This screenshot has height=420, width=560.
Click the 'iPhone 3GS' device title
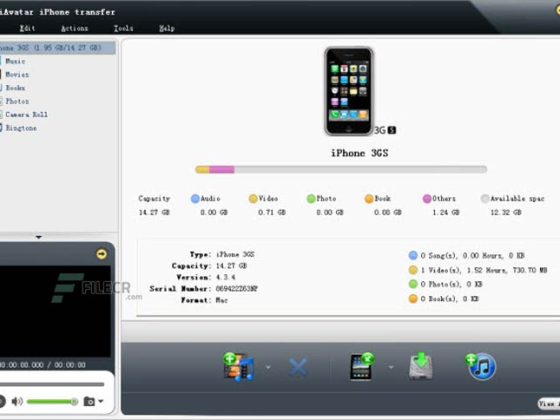(359, 153)
